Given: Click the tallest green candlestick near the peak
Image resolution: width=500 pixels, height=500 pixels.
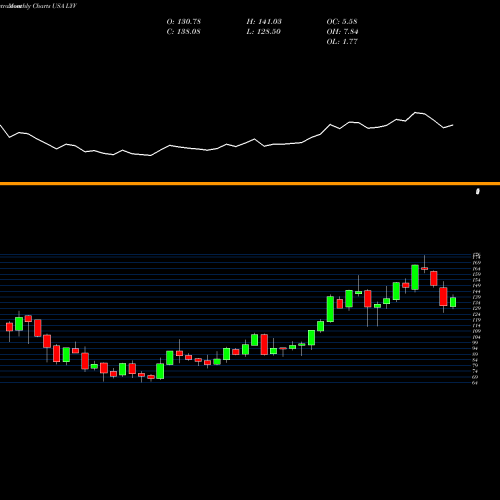Looking at the screenshot, I should click(415, 277).
